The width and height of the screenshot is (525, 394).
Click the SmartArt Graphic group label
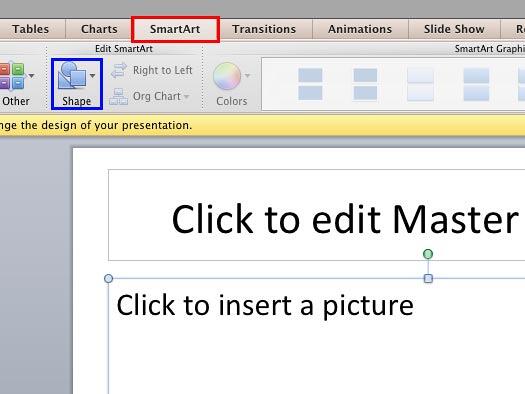490,49
